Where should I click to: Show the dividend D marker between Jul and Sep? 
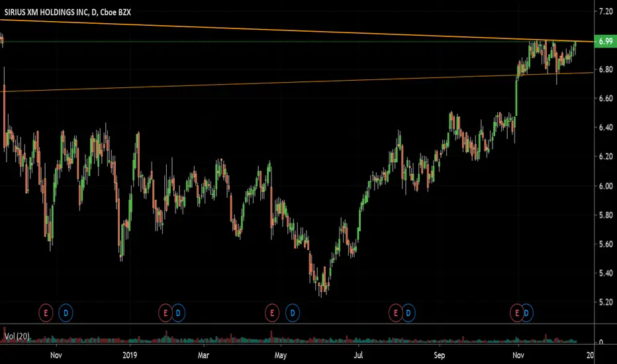pyautogui.click(x=408, y=313)
